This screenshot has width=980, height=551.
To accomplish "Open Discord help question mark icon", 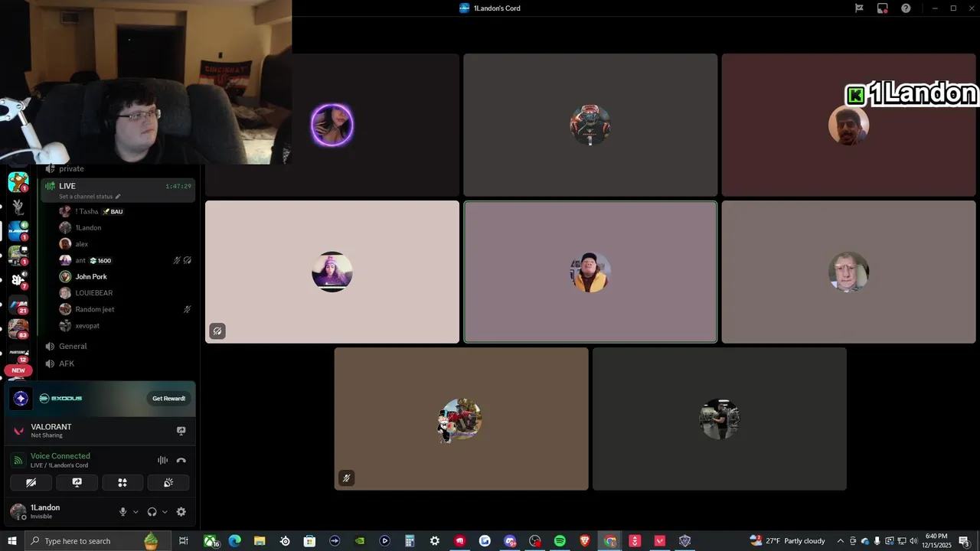I will coord(906,8).
